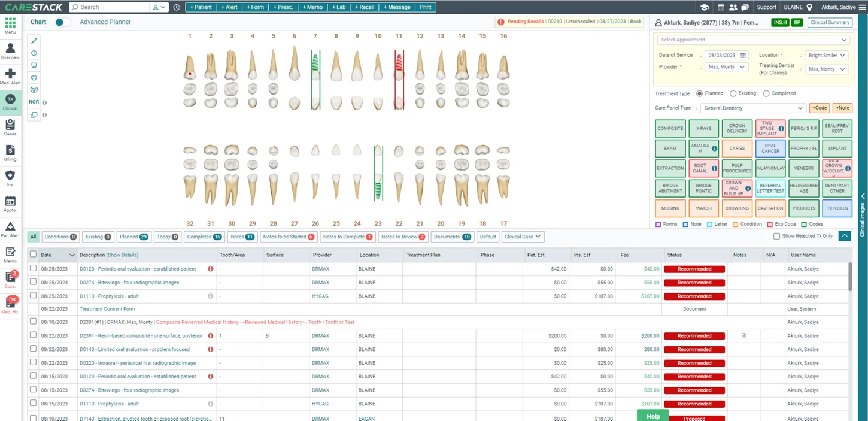Open the Care Panel Type dropdown
Screen dimensions: 868x421
point(752,108)
